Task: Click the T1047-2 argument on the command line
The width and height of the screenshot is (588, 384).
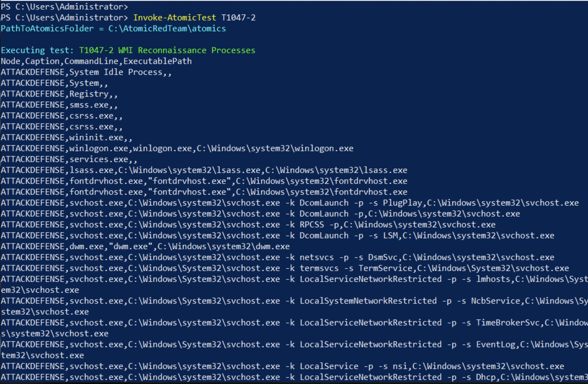Action: [238, 18]
